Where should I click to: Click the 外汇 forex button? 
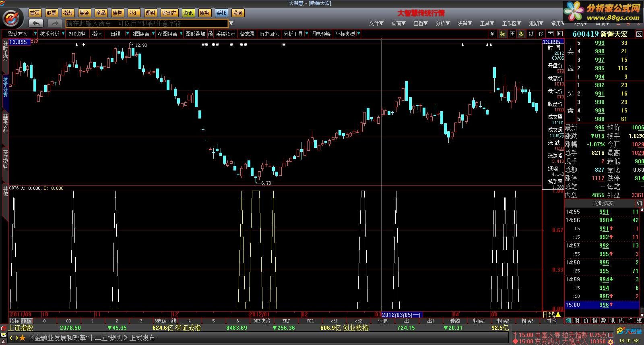click(x=134, y=13)
